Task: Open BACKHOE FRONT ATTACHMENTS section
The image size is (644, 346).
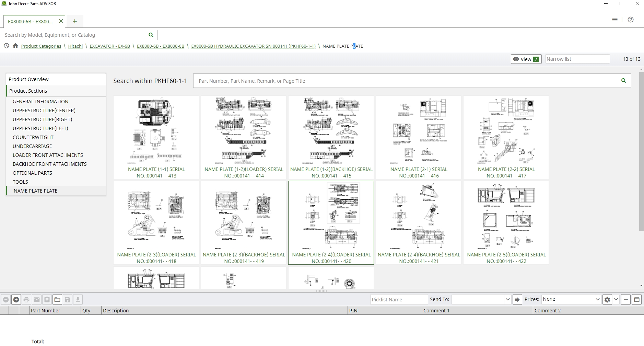Action: (50, 164)
